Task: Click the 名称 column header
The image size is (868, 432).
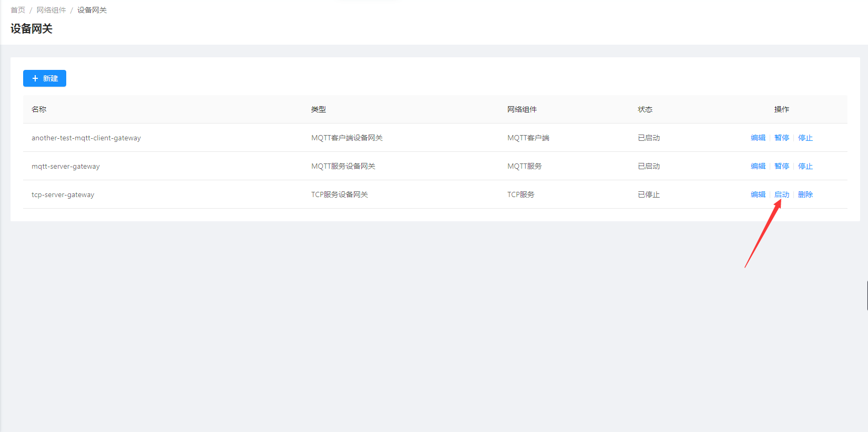Action: pos(39,109)
